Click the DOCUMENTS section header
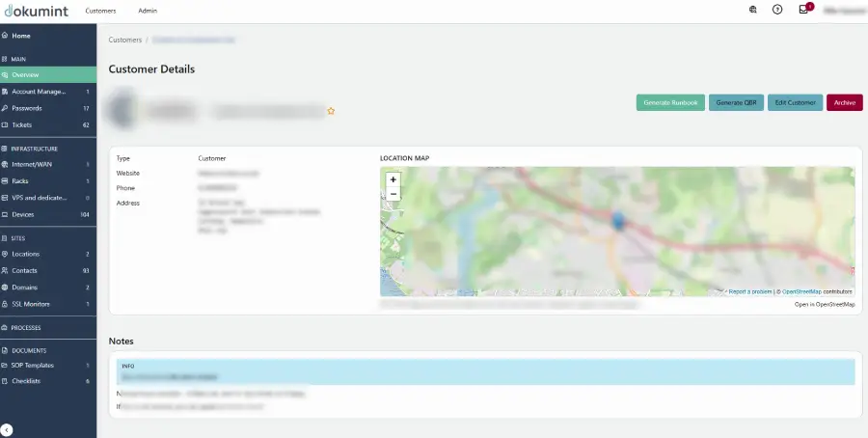Image resolution: width=868 pixels, height=438 pixels. [x=29, y=350]
